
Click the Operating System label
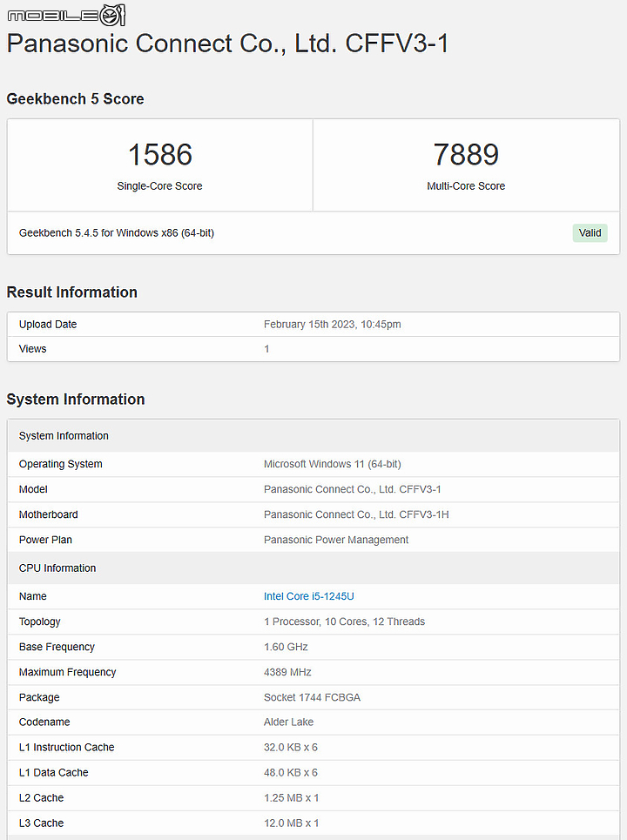tap(61, 464)
